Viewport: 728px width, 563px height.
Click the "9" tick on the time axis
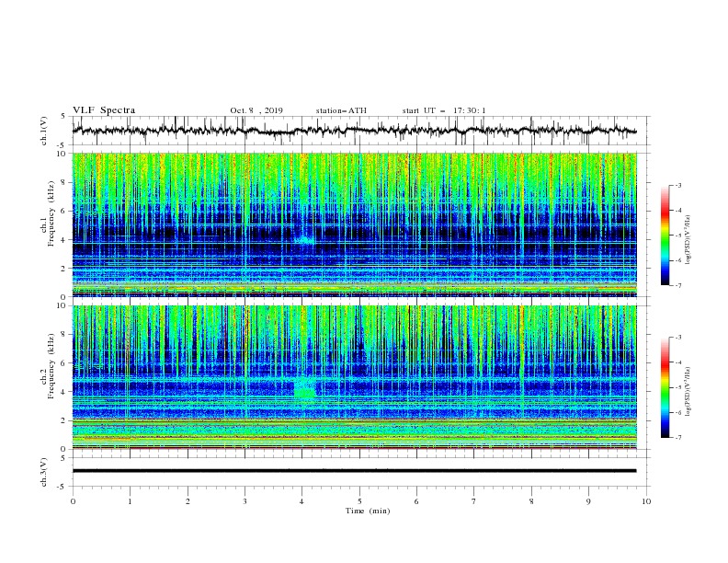coord(588,501)
